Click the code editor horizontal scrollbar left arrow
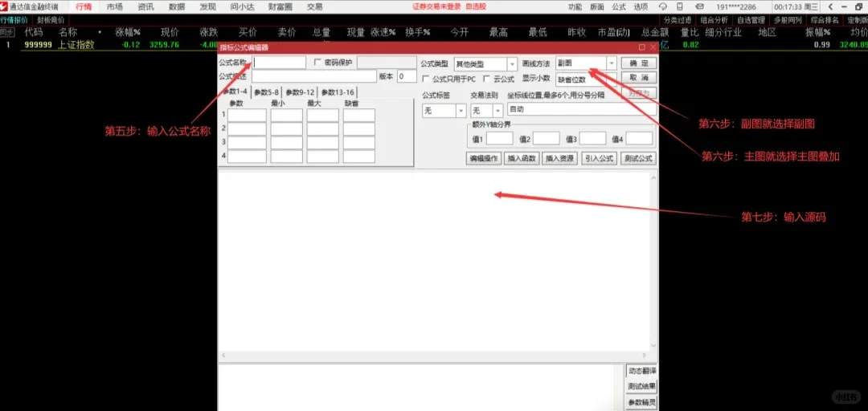The image size is (868, 411). pyautogui.click(x=223, y=355)
